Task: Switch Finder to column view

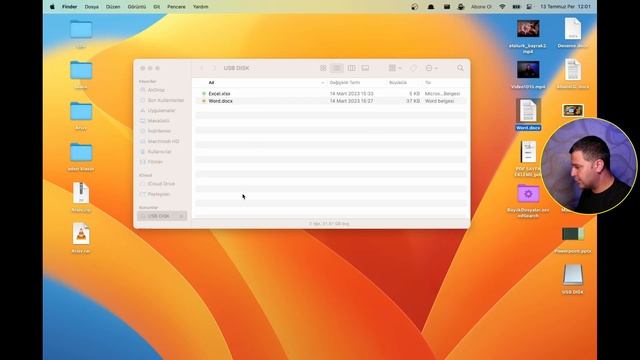Action: click(x=351, y=68)
